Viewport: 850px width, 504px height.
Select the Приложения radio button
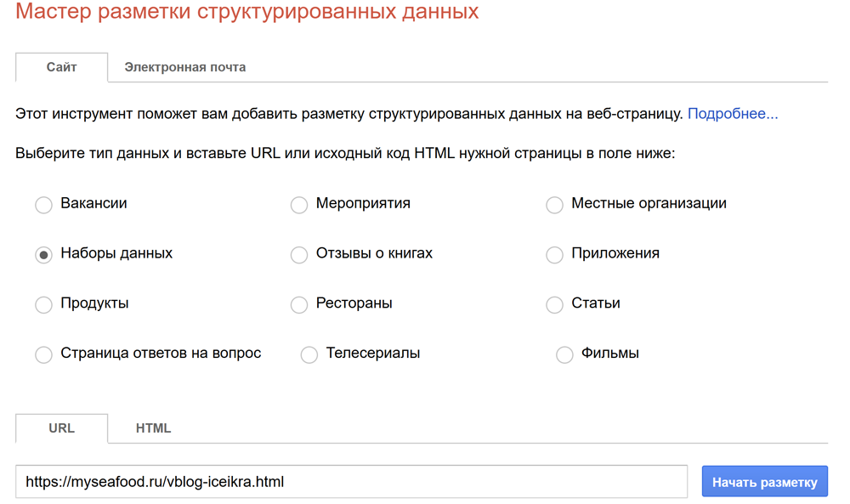click(554, 255)
